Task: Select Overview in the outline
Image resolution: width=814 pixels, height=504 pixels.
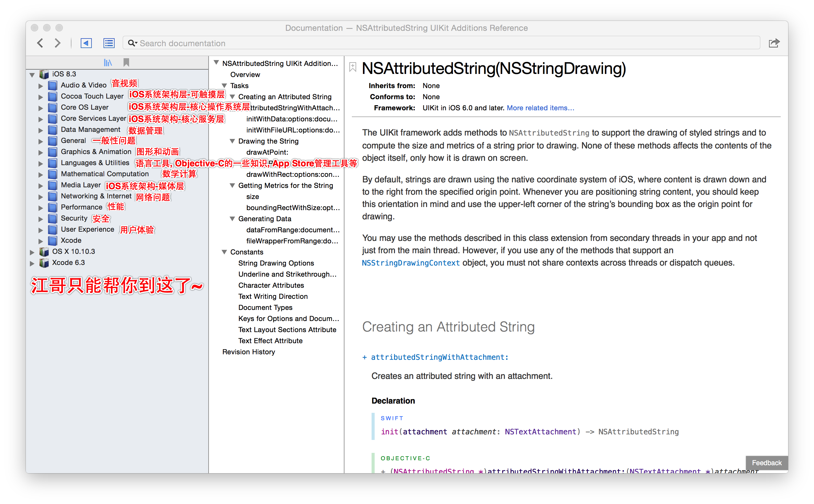Action: pyautogui.click(x=245, y=75)
